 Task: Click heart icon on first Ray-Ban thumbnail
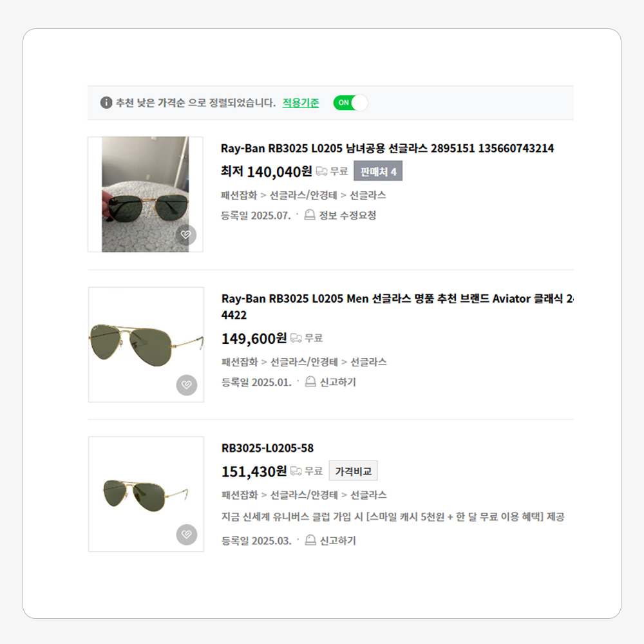pyautogui.click(x=185, y=235)
